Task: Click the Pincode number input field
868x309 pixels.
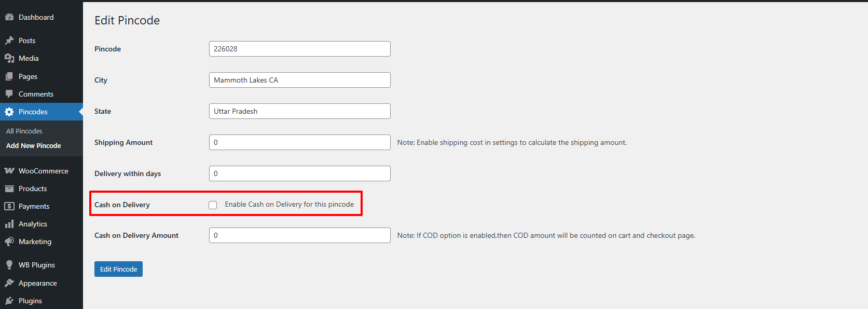Action: (299, 49)
